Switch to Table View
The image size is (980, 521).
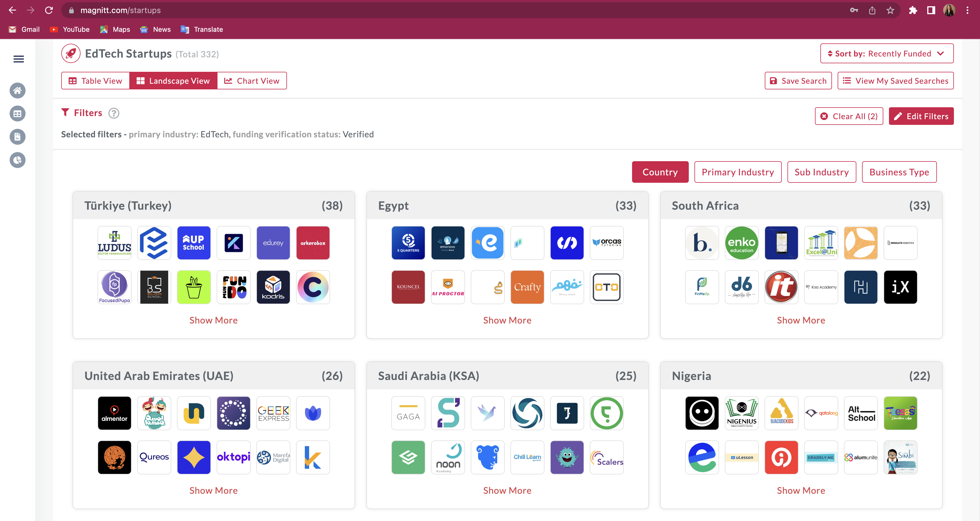(x=96, y=81)
